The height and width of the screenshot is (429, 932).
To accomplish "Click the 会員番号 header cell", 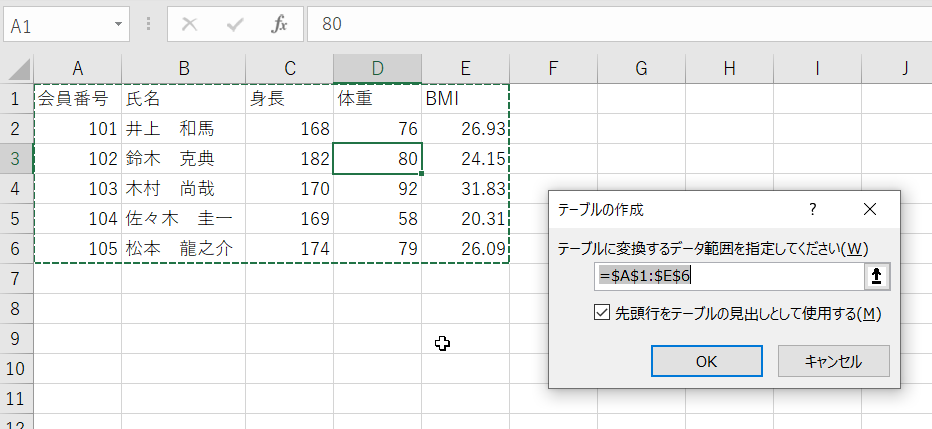I will pos(78,99).
